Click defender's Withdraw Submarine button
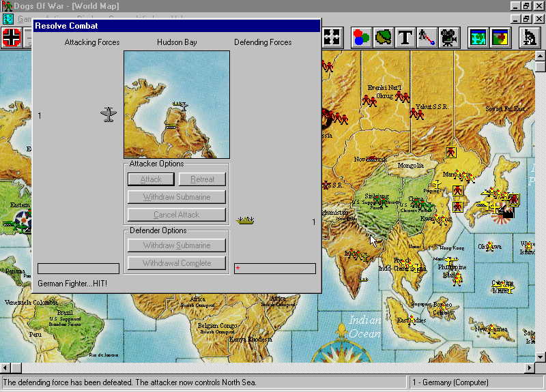This screenshot has width=546, height=392. click(x=177, y=245)
